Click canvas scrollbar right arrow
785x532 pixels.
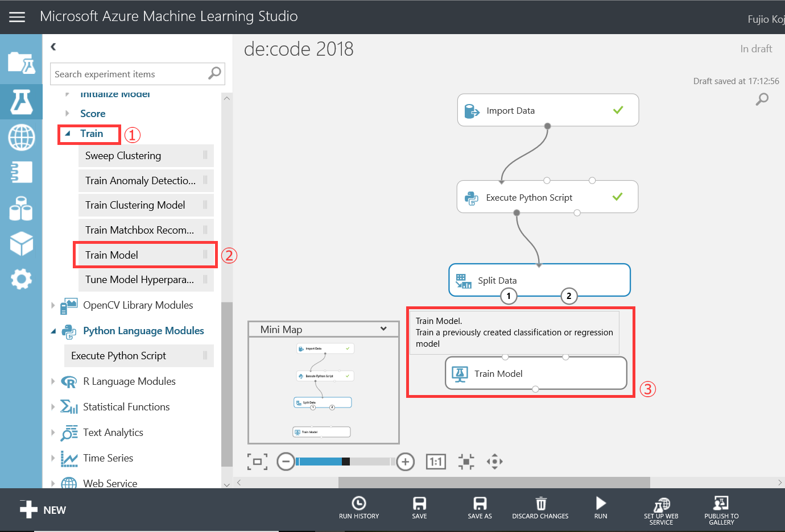(x=780, y=483)
